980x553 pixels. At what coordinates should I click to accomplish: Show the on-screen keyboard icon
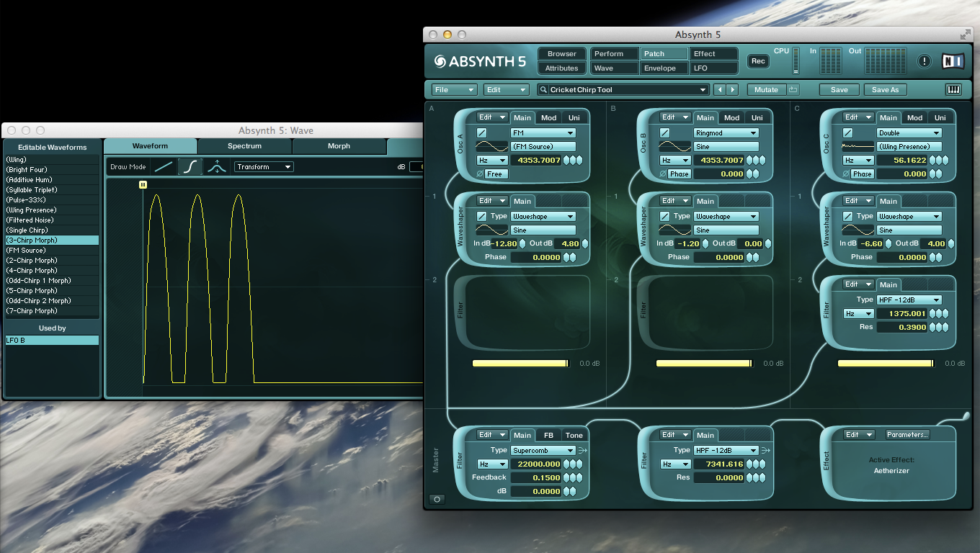click(x=953, y=90)
